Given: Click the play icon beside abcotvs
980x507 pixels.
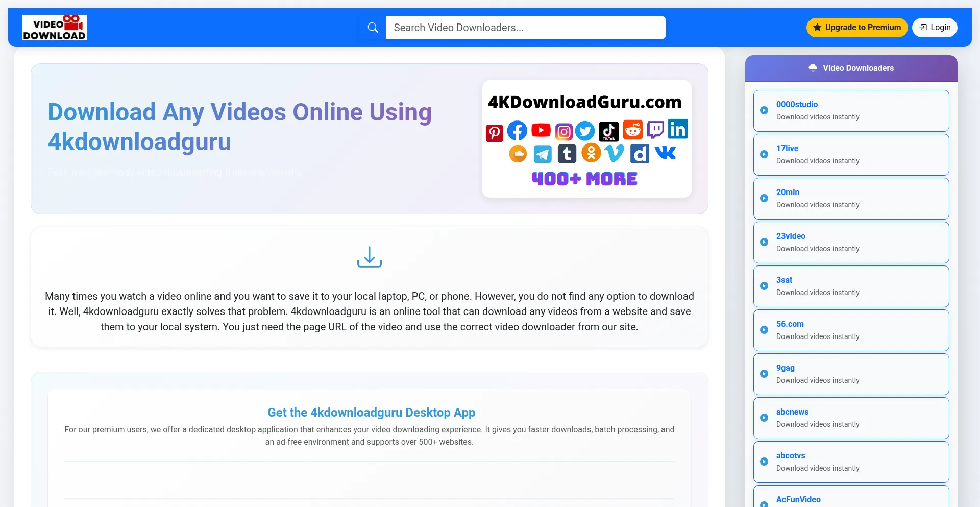Looking at the screenshot, I should 764,462.
